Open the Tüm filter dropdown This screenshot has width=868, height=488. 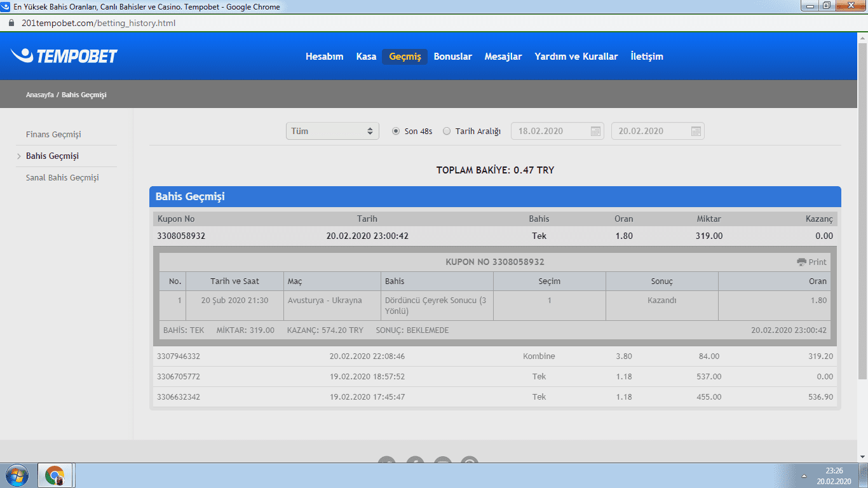coord(332,131)
